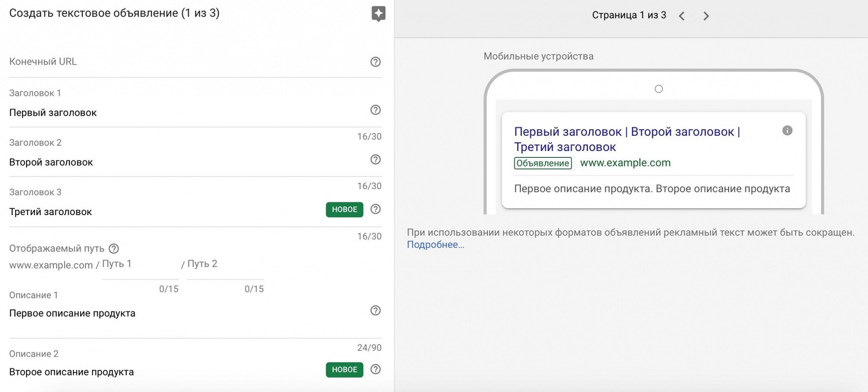868x392 pixels.
Task: Open the Подробнее link about ad formats
Action: 435,245
